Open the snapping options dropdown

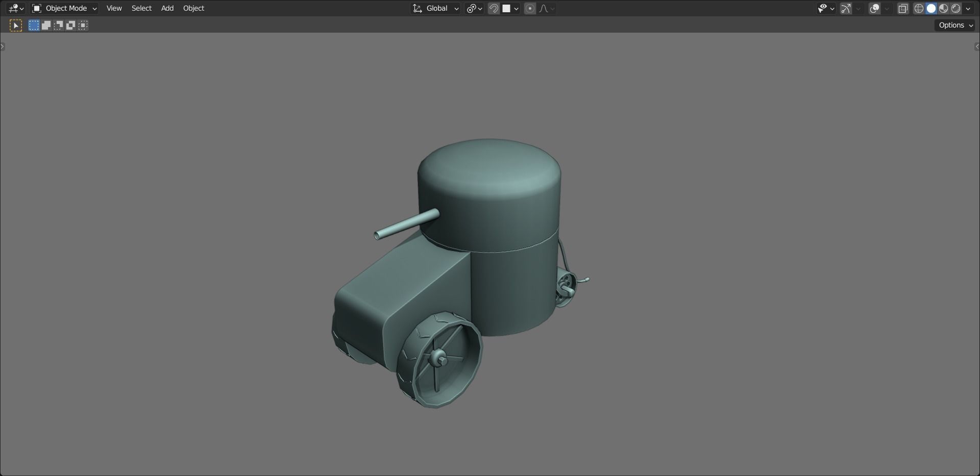tap(510, 8)
